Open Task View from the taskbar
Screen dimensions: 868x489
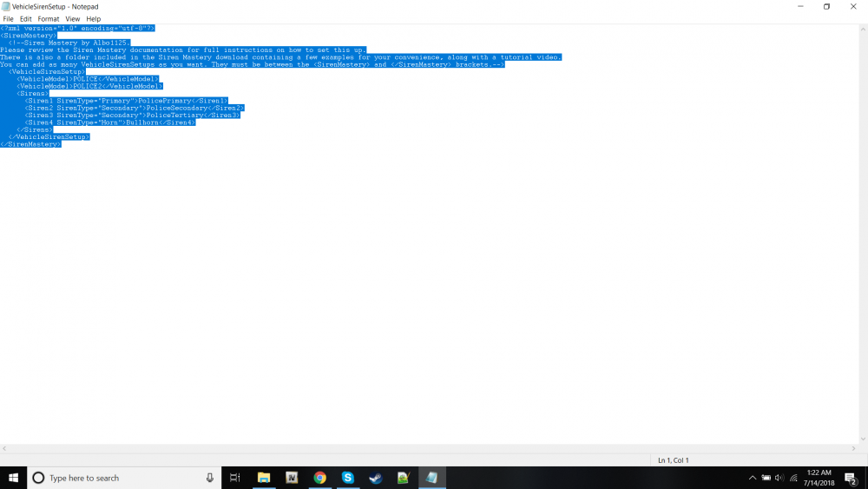pyautogui.click(x=234, y=478)
